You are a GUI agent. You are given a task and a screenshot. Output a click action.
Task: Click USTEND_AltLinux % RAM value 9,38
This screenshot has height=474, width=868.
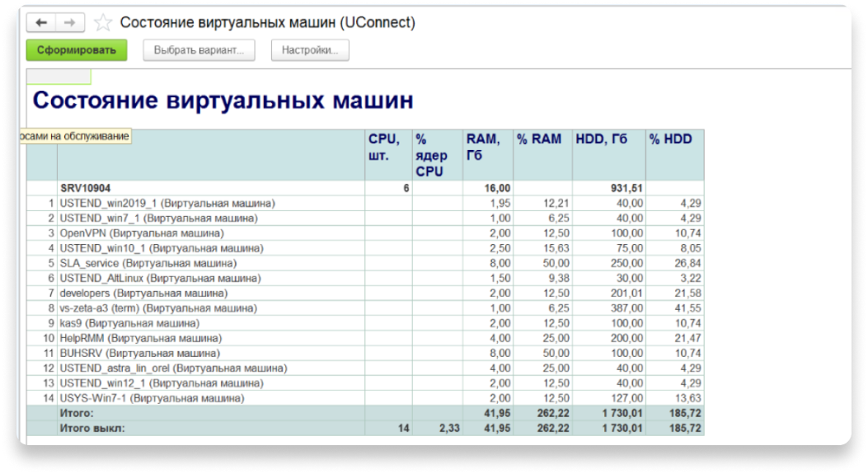click(559, 278)
